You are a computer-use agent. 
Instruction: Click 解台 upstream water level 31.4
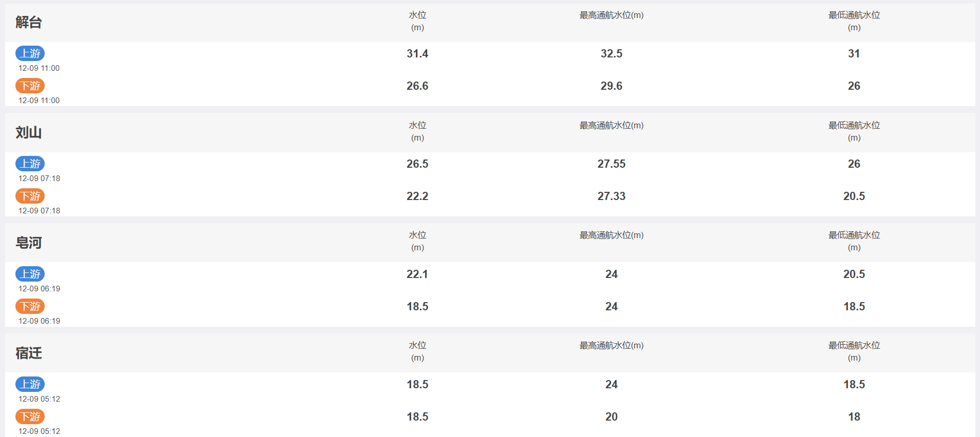coord(417,53)
